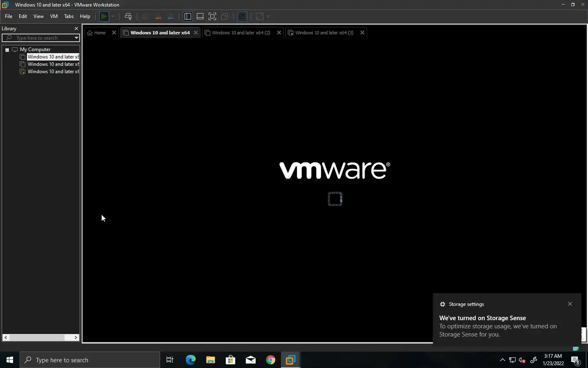588x368 pixels.
Task: Toggle the console view toolbar icon
Action: tap(242, 16)
